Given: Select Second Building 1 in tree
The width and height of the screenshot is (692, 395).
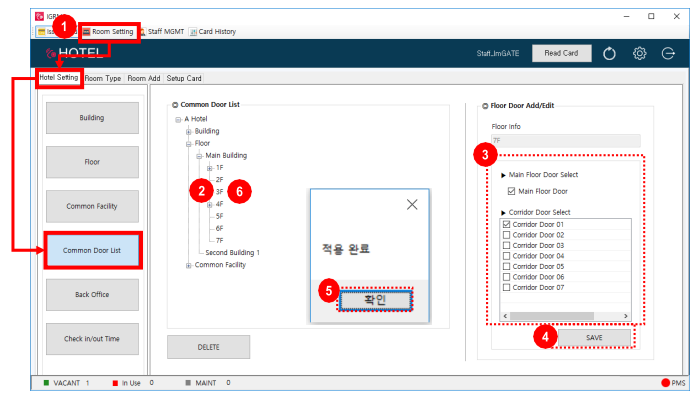Looking at the screenshot, I should tap(233, 253).
